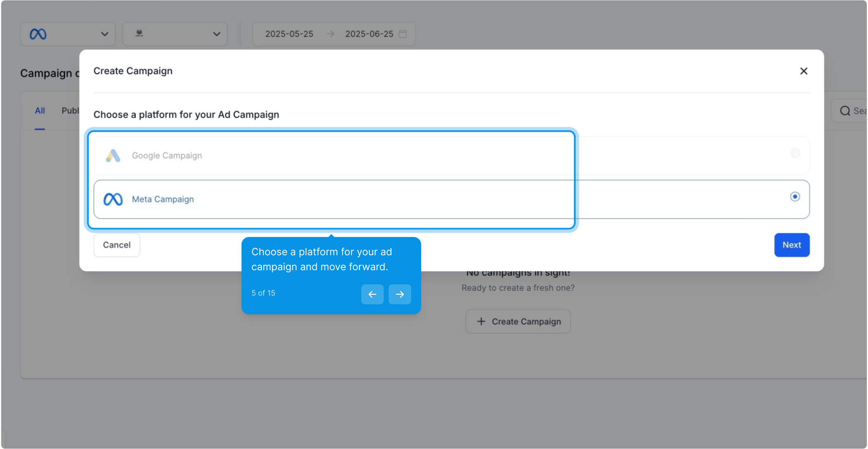Viewport: 868px width, 449px height.
Task: Click the Meta Campaign label text
Action: [x=163, y=200]
